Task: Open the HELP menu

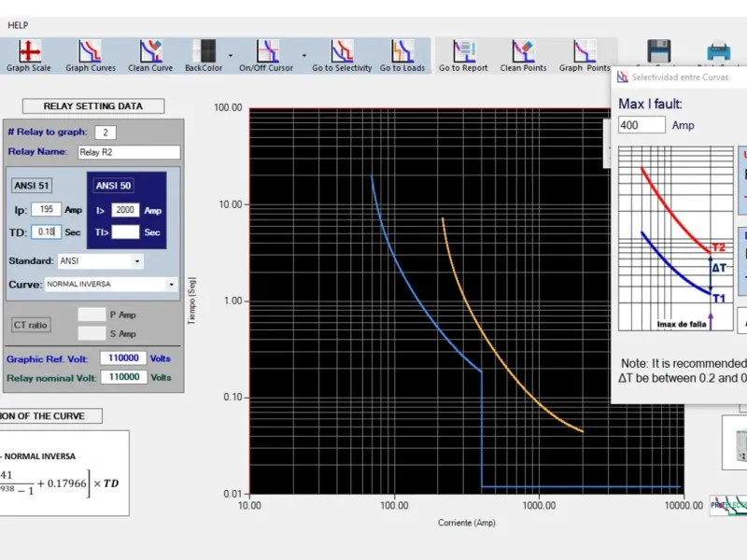Action: tap(18, 25)
